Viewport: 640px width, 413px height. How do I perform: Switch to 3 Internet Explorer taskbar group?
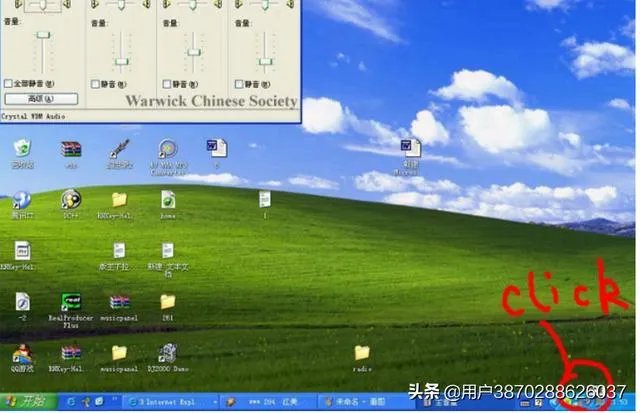click(x=171, y=402)
